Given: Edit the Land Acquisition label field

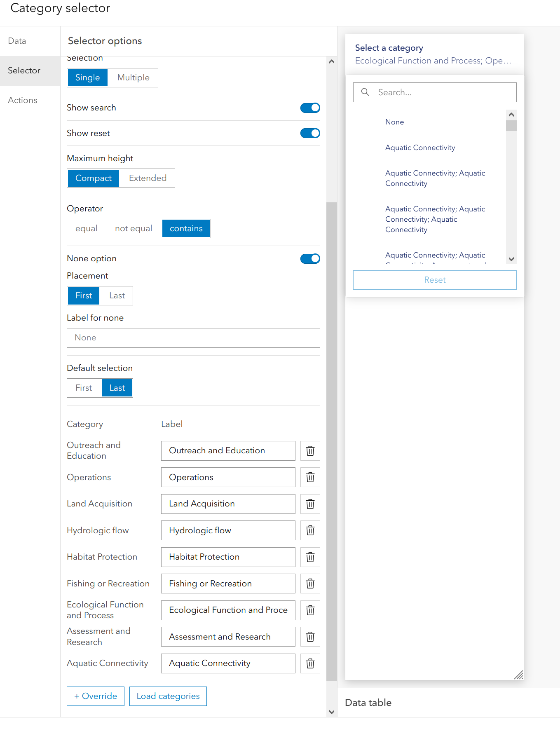Looking at the screenshot, I should [228, 504].
